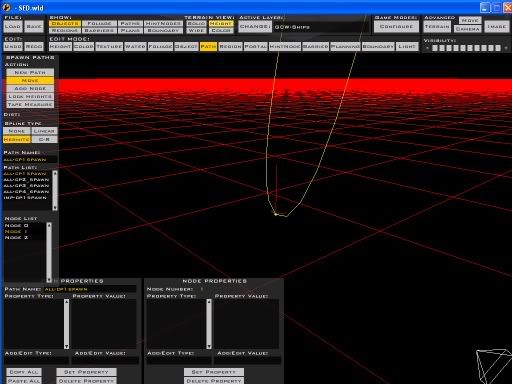Switch to Light edit mode
The height and width of the screenshot is (384, 512).
tap(407, 46)
